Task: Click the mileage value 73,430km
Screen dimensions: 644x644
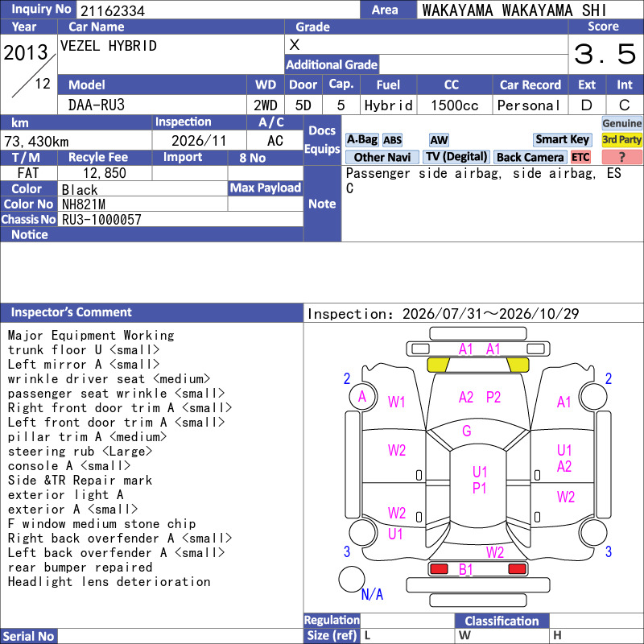Action: tap(36, 142)
